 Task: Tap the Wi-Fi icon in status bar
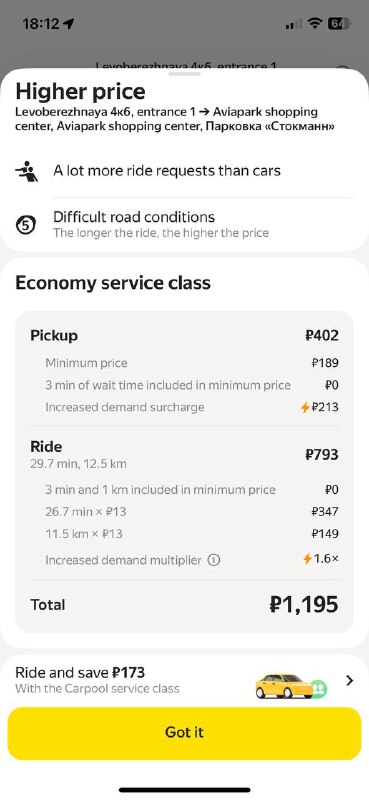tap(315, 23)
